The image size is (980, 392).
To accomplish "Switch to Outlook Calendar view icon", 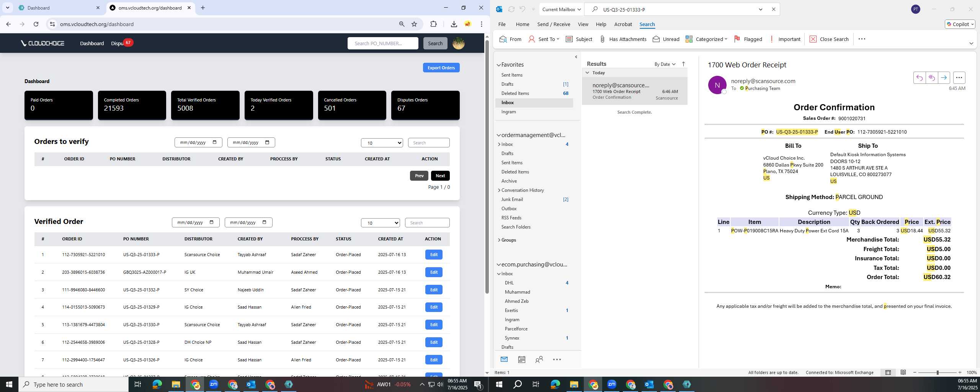I will click(521, 359).
